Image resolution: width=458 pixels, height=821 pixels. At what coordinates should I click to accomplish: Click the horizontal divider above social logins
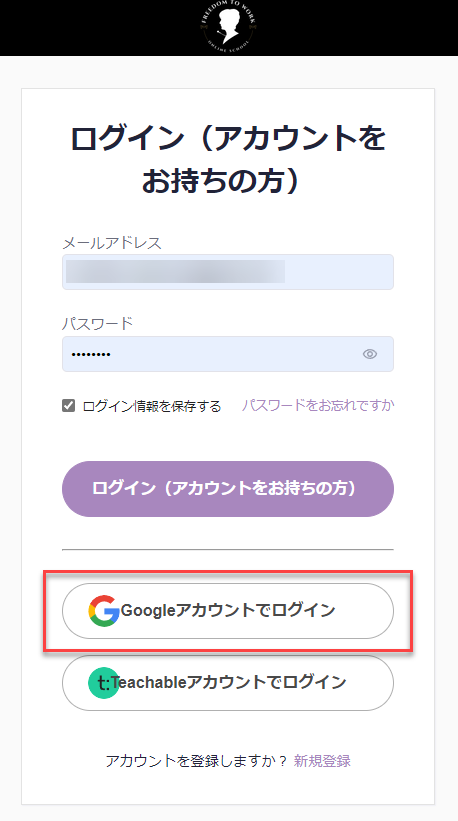click(228, 550)
